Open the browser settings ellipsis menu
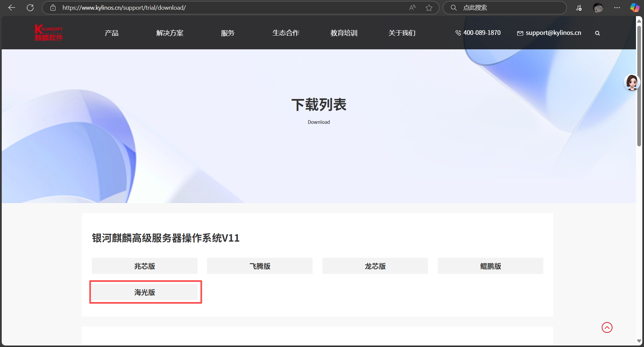644x347 pixels. click(617, 7)
